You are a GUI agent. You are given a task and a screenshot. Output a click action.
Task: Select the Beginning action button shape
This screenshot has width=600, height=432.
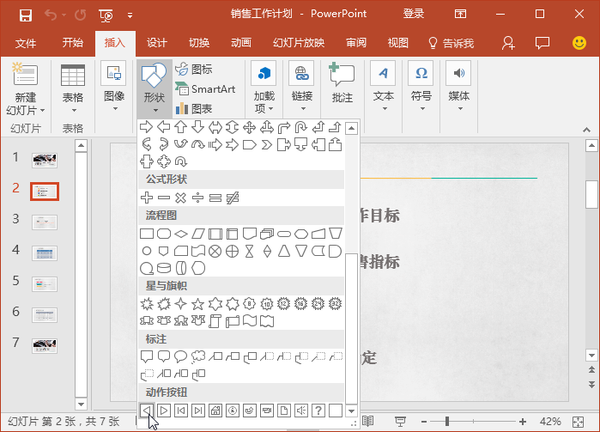point(181,411)
